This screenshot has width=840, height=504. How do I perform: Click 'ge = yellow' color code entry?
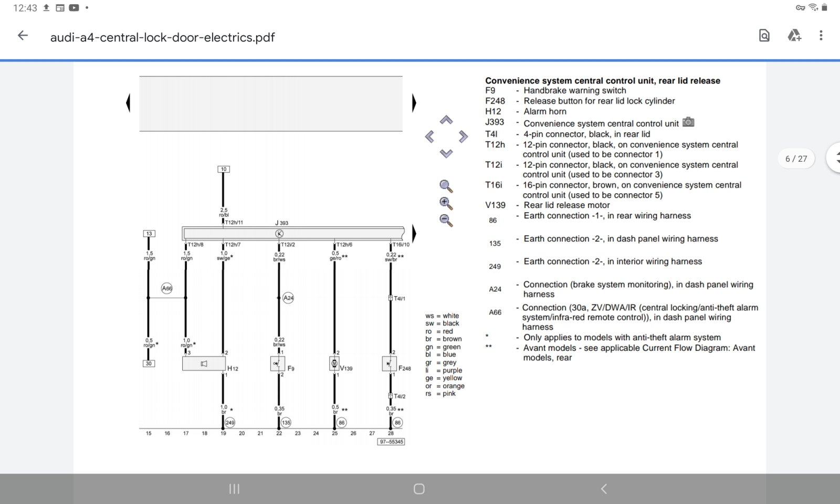(x=444, y=378)
